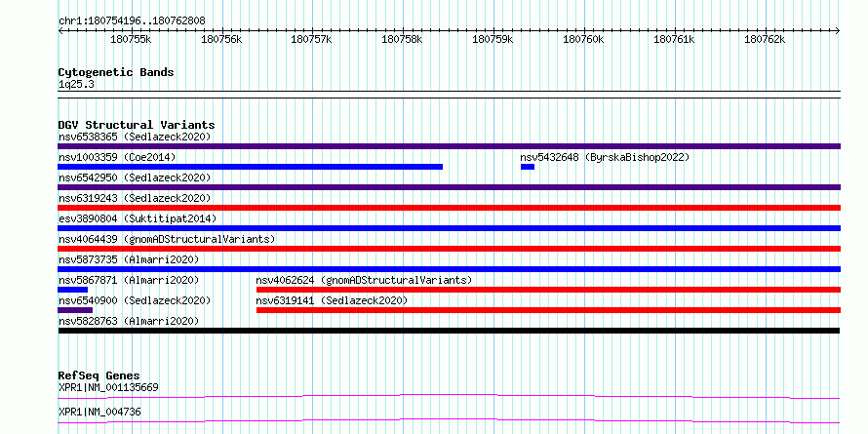
Task: Open gene label XPR1|NM_004736
Action: (x=99, y=412)
